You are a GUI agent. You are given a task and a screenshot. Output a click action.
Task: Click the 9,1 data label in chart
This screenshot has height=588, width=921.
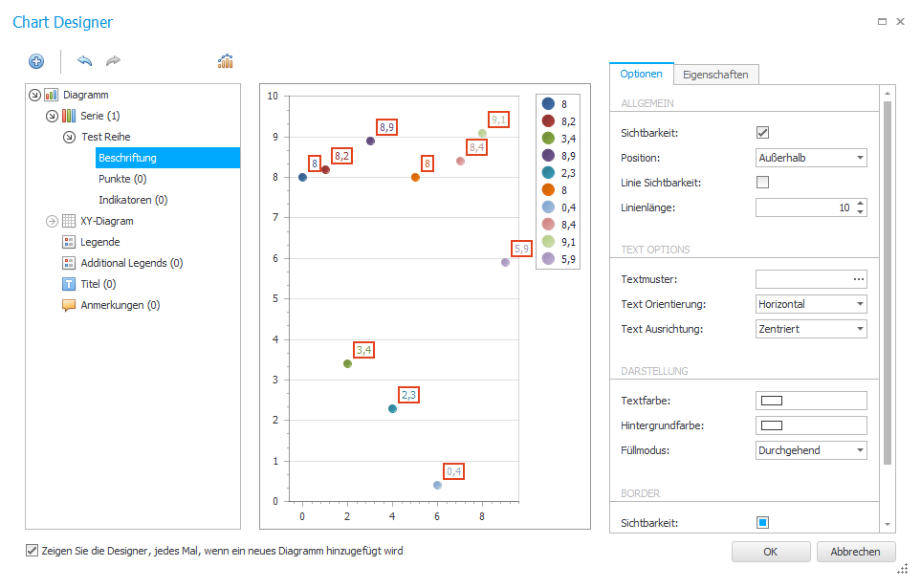tap(498, 120)
